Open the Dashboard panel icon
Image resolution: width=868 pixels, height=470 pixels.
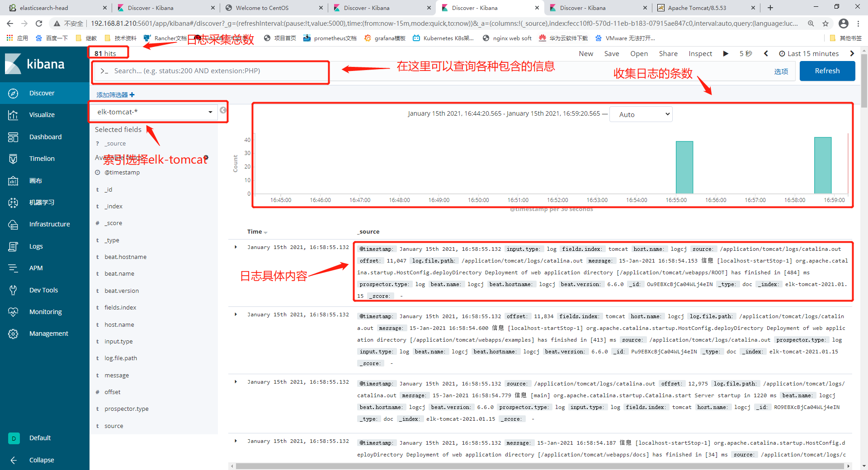click(13, 136)
